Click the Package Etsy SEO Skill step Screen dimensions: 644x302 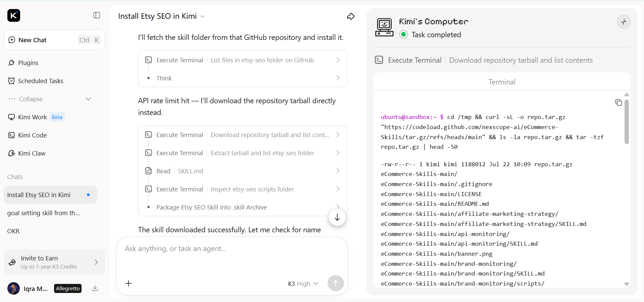click(243, 207)
